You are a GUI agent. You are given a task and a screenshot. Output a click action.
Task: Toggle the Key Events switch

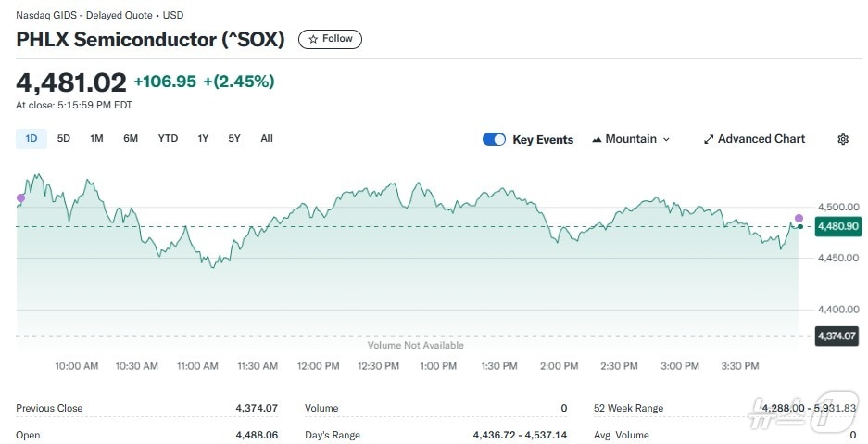tap(494, 139)
